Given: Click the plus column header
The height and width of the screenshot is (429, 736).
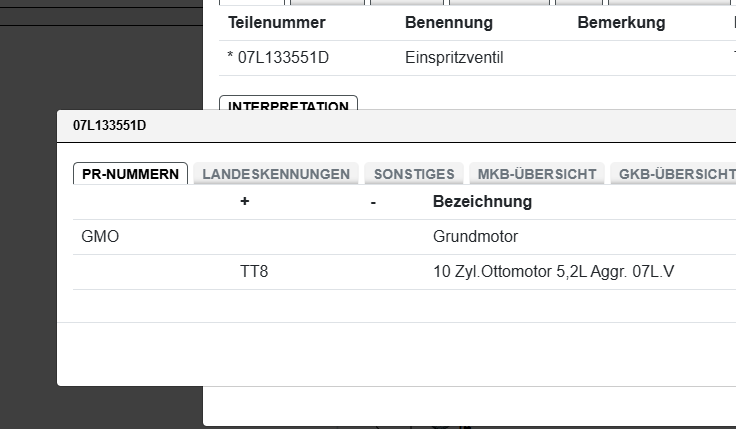Looking at the screenshot, I should pyautogui.click(x=245, y=202).
